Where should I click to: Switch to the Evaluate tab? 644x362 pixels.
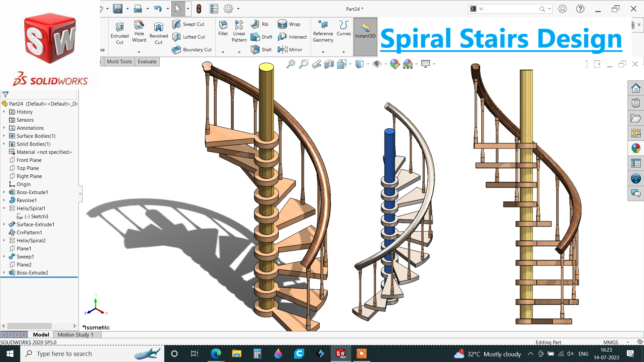[147, 61]
